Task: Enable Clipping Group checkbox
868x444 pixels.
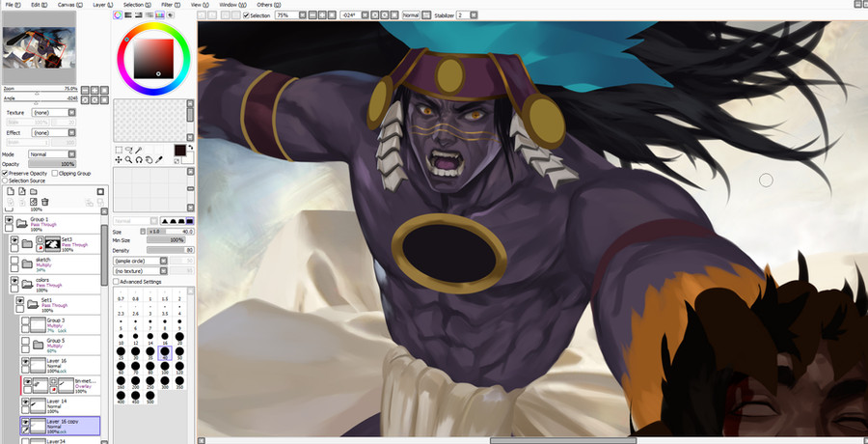Action: [54, 174]
